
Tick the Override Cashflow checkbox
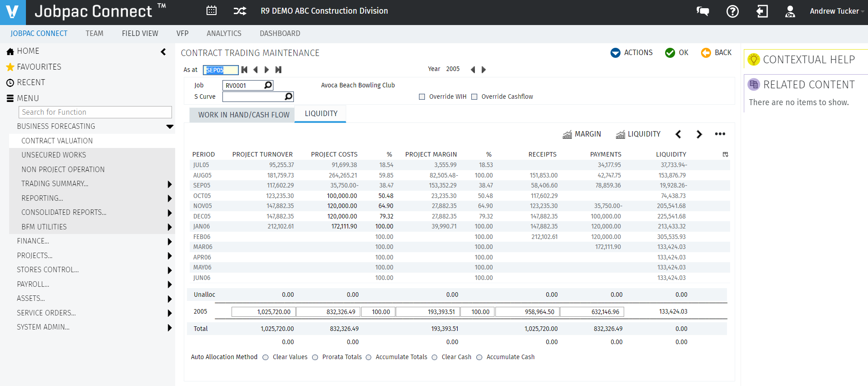click(x=474, y=96)
